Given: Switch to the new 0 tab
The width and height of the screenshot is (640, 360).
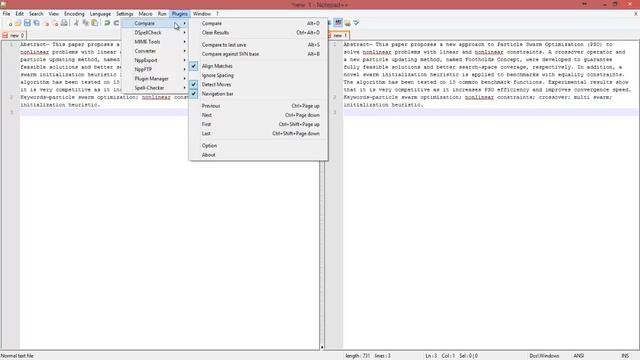Looking at the screenshot, I should pyautogui.click(x=14, y=36).
